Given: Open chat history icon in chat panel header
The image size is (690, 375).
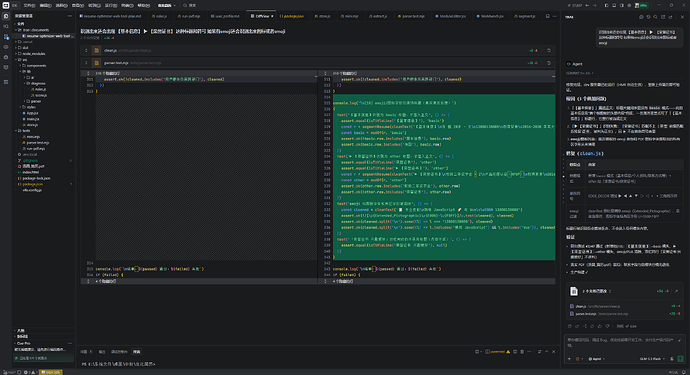Looking at the screenshot, I should (648, 17).
